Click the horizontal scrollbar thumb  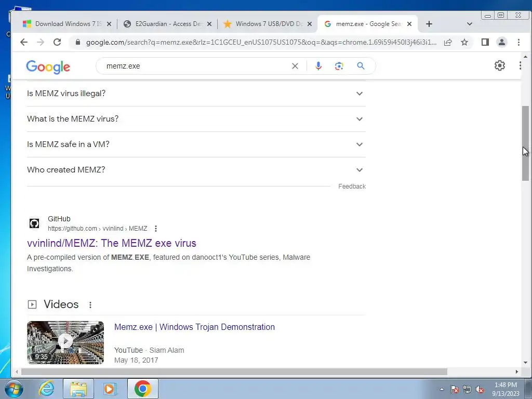234,371
